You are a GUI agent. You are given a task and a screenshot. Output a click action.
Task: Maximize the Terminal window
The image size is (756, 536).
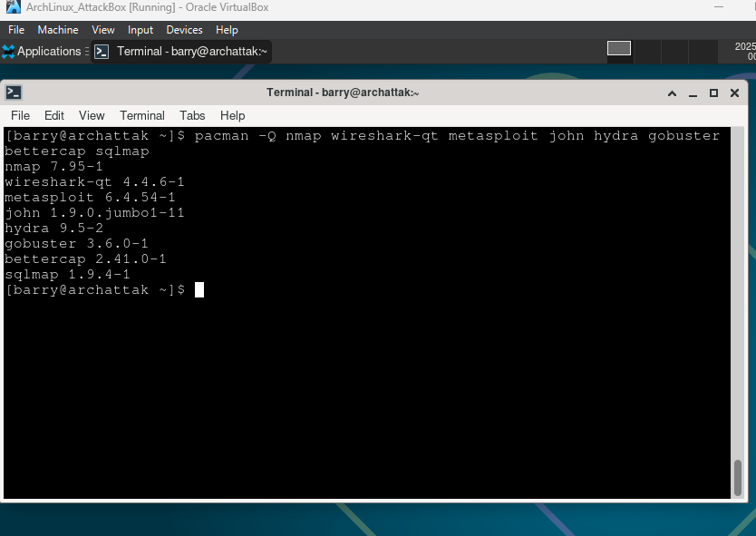coord(713,93)
